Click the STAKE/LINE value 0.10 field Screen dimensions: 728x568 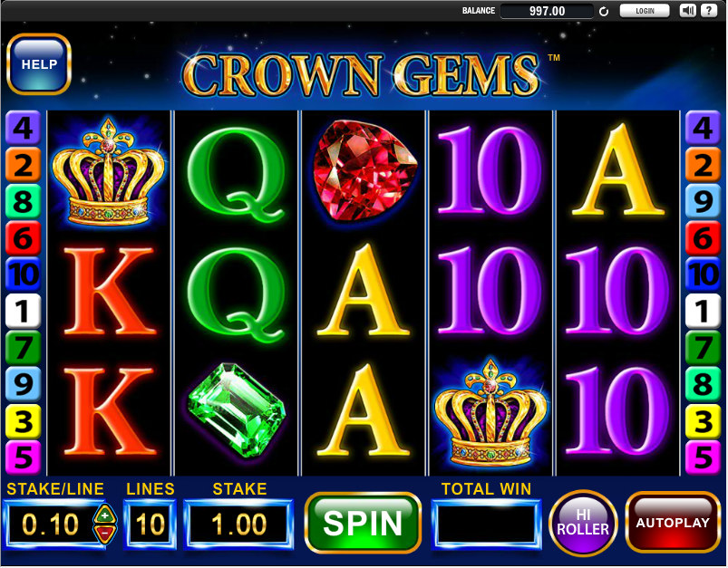coord(50,525)
